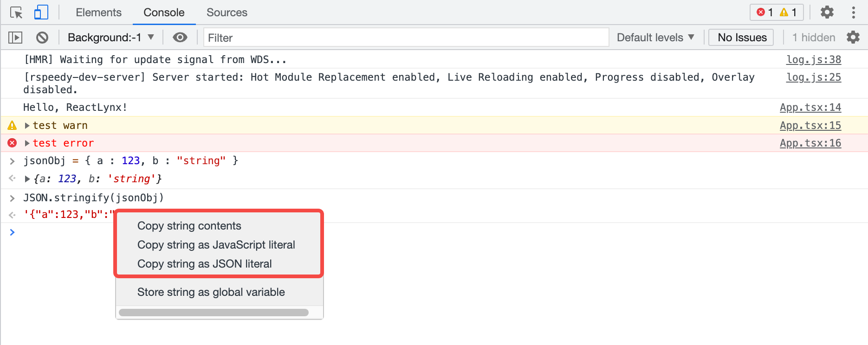Viewport: 868px width, 345px height.
Task: Toggle the live expression eye icon
Action: click(180, 38)
